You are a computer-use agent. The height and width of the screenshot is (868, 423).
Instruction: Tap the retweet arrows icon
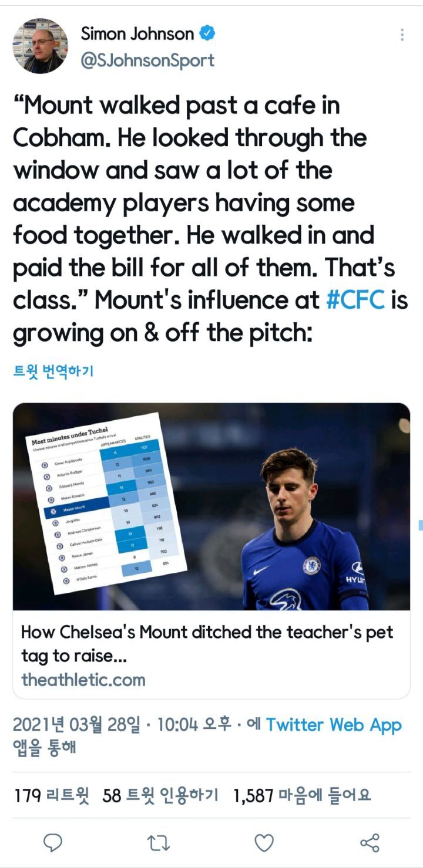[x=158, y=843]
